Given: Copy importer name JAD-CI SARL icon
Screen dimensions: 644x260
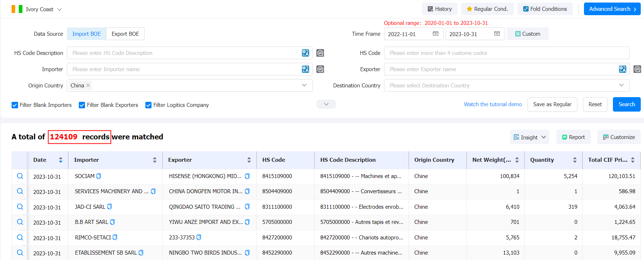Looking at the screenshot, I should click(110, 207).
